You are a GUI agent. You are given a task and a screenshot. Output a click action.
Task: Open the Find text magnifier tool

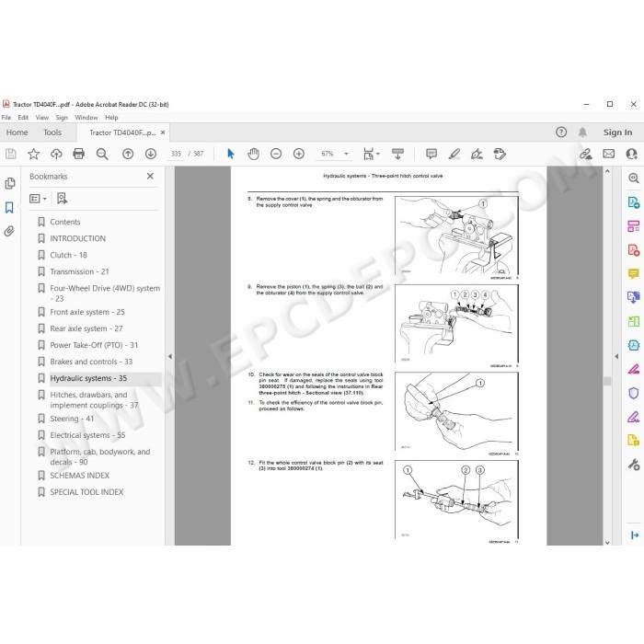[x=102, y=154]
